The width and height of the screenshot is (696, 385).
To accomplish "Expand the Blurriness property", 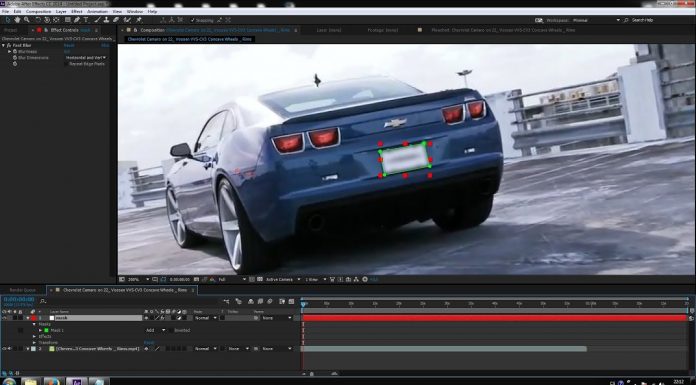I will pos(10,52).
